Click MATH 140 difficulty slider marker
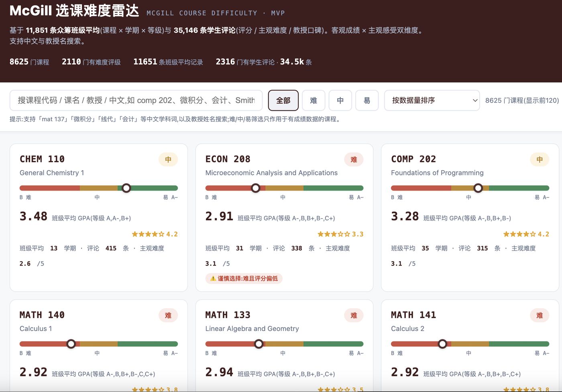This screenshot has height=392, width=562. (71, 344)
